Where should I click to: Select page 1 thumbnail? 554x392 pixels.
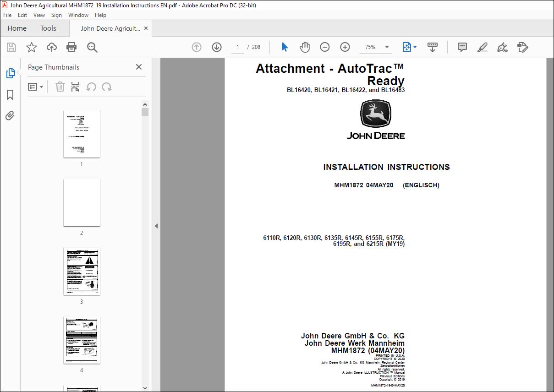point(82,134)
